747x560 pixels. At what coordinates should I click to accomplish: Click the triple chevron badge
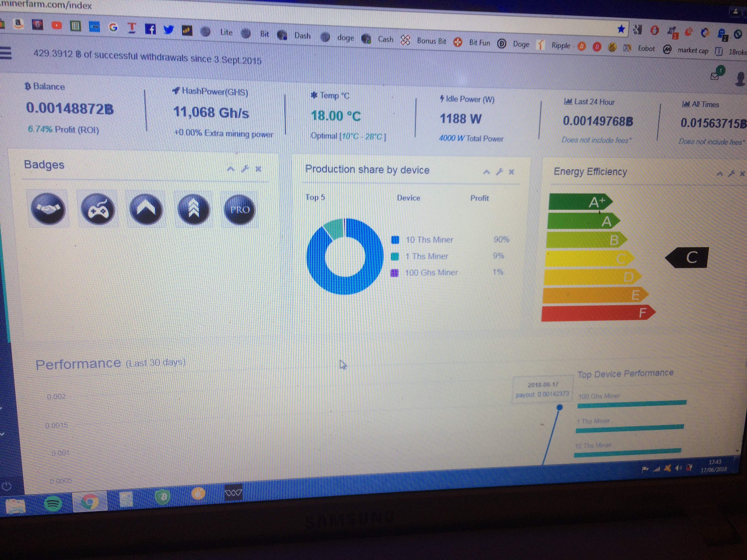(194, 210)
